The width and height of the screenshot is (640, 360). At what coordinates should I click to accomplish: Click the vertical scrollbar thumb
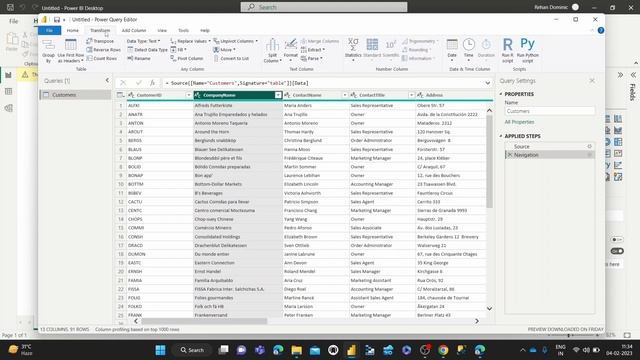(489, 162)
